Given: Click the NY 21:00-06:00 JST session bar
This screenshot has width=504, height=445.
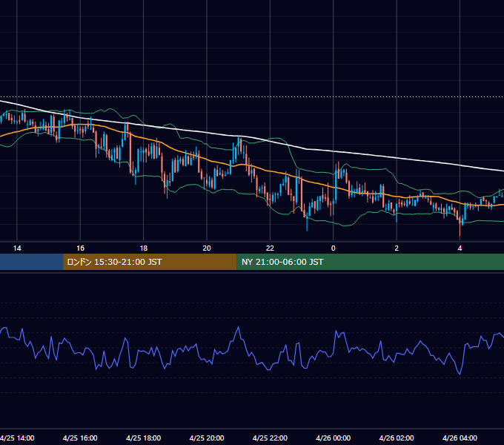Looking at the screenshot, I should coord(371,262).
